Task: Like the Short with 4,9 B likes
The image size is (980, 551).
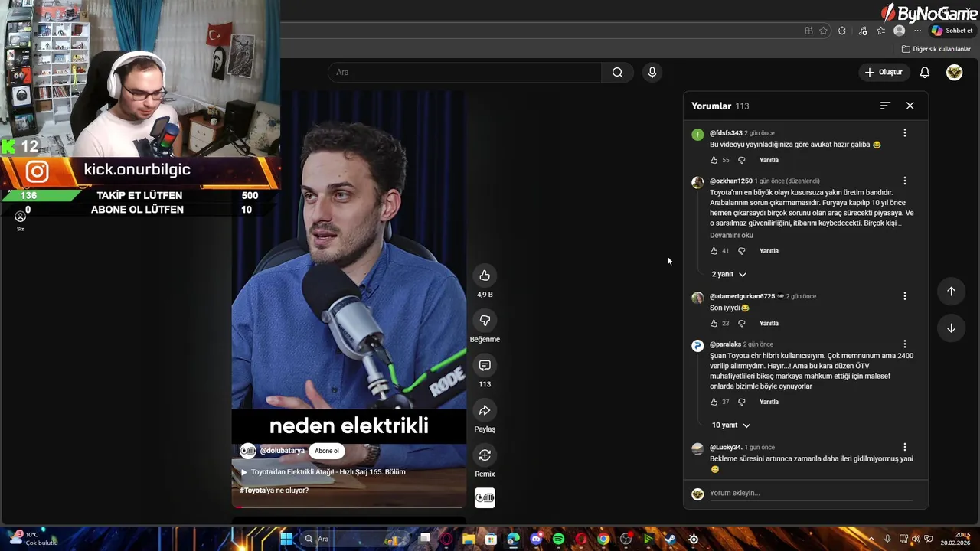Action: pos(485,275)
